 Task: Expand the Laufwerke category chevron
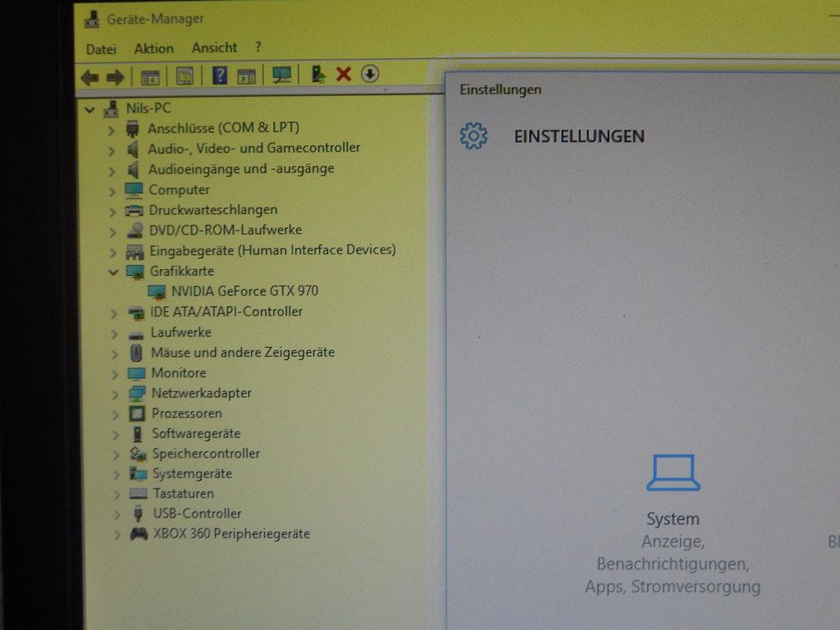(114, 334)
